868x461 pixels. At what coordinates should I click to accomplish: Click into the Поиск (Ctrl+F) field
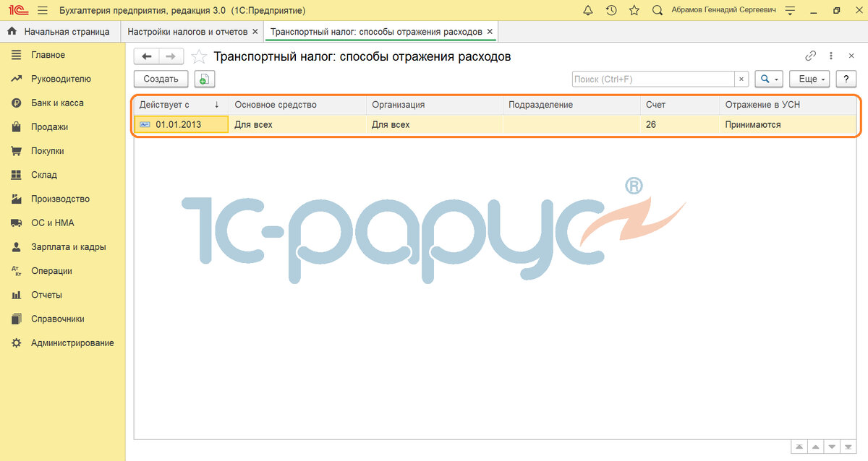[654, 79]
